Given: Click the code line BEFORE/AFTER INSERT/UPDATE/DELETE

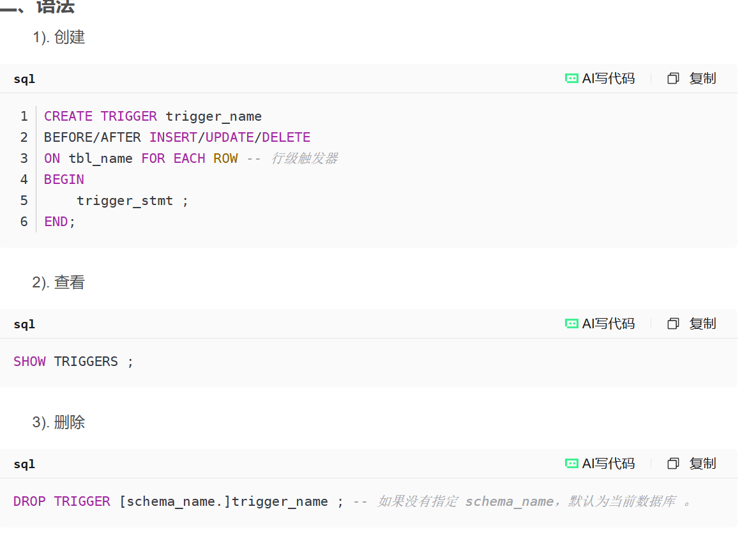Looking at the screenshot, I should pos(177,137).
